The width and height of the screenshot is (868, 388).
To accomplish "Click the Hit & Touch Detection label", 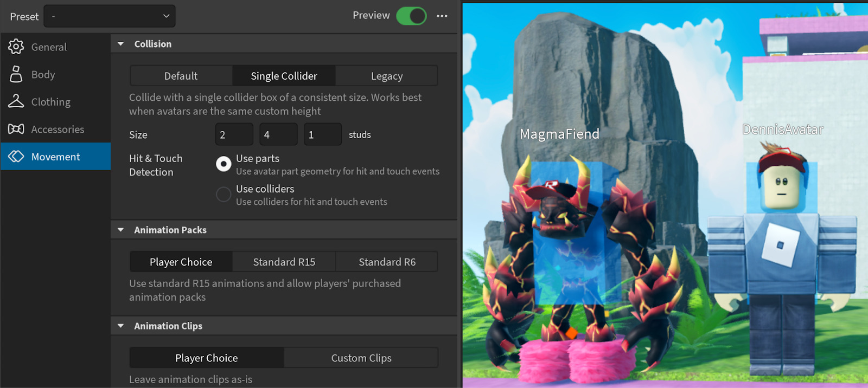I will click(x=156, y=165).
